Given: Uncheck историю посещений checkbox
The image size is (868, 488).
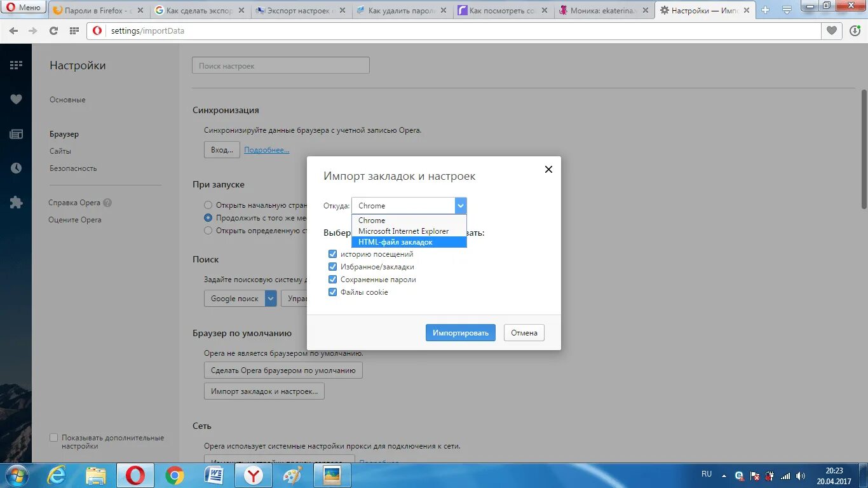Looking at the screenshot, I should [x=332, y=254].
